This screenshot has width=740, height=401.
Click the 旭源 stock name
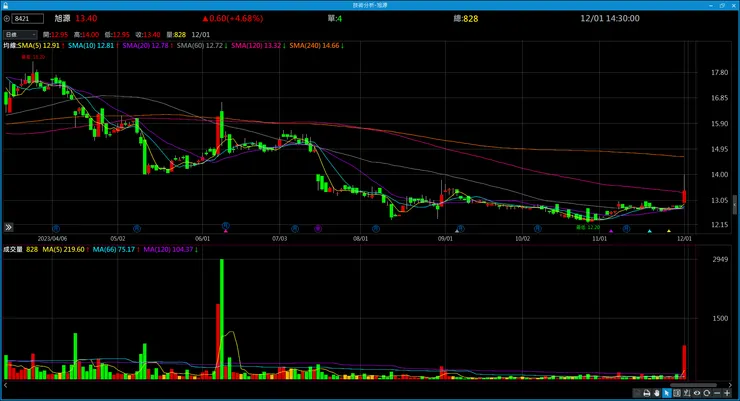[x=62, y=18]
